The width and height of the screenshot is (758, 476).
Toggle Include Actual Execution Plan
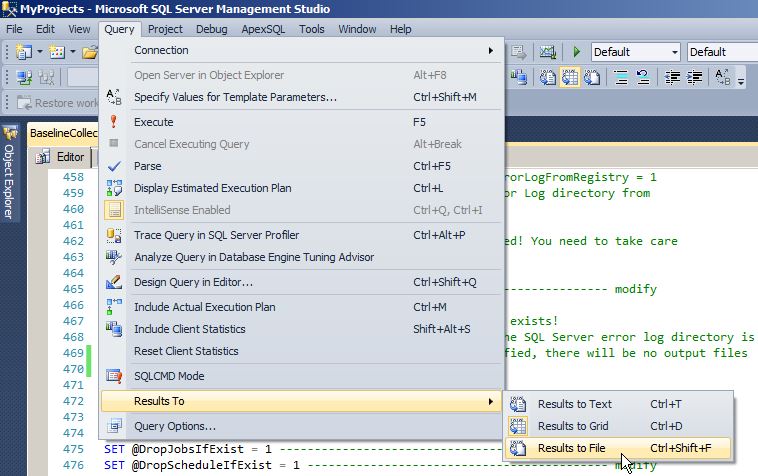[x=302, y=307]
